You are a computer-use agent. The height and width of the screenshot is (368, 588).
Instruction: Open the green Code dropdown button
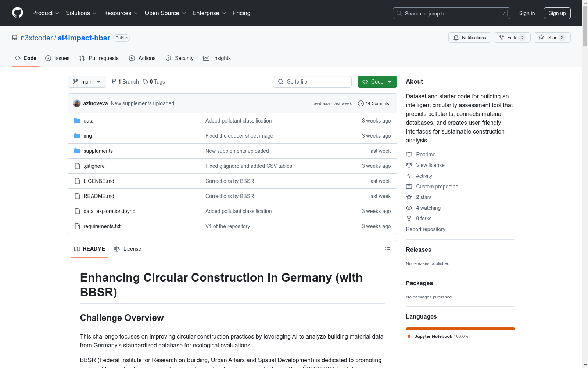[377, 82]
